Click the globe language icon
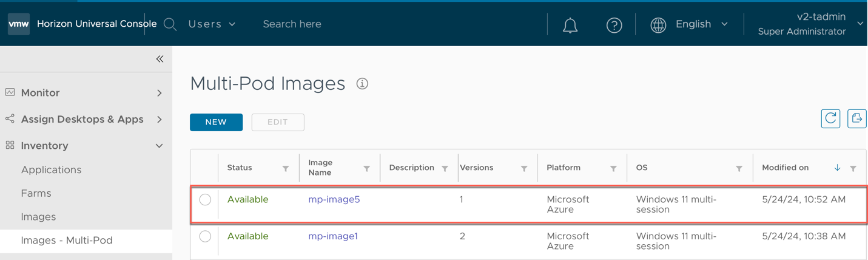868x260 pixels. (x=658, y=25)
